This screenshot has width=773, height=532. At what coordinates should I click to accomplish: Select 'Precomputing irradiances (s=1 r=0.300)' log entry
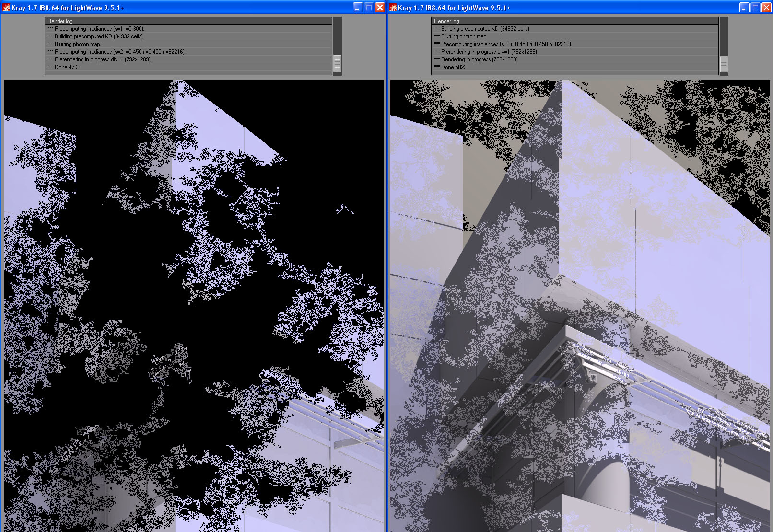tap(99, 29)
